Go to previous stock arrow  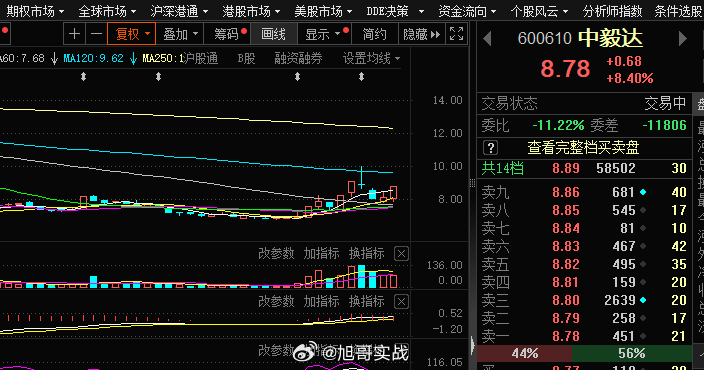pos(487,39)
